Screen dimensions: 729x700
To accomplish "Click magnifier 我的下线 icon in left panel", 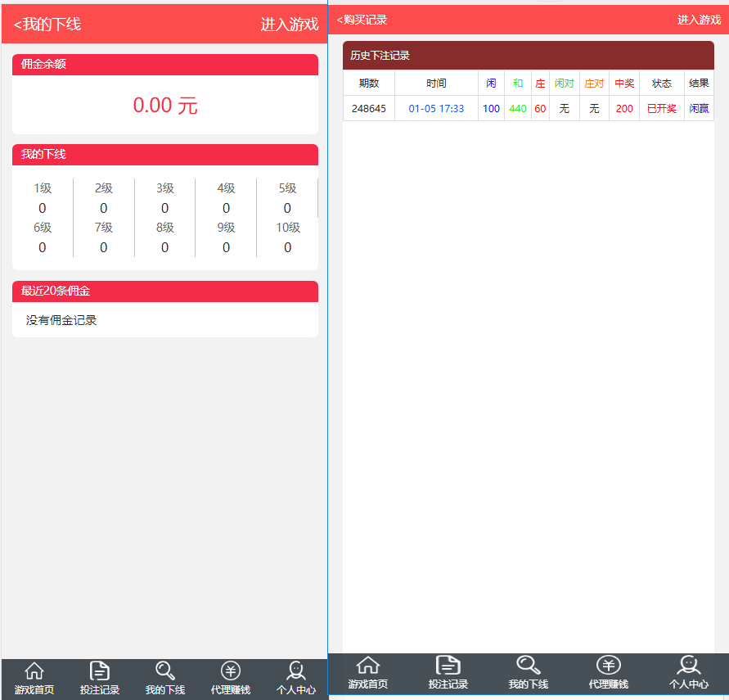I will click(165, 671).
